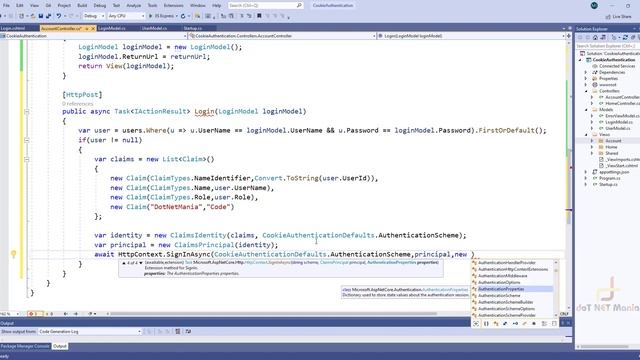The width and height of the screenshot is (640, 360).
Task: Open the Show output from dropdown
Action: pos(89,331)
